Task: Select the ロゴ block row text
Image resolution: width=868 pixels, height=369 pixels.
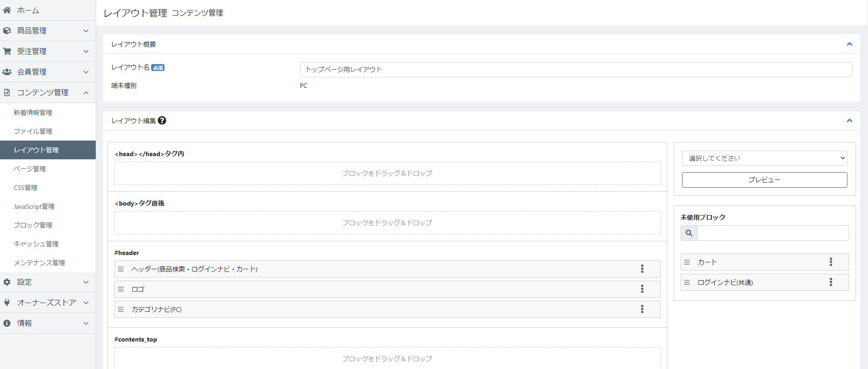Action: [138, 289]
